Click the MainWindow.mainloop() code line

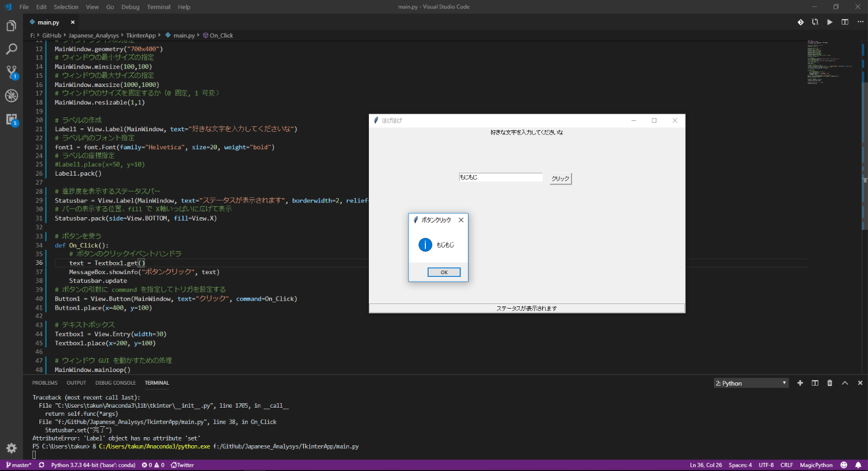93,369
